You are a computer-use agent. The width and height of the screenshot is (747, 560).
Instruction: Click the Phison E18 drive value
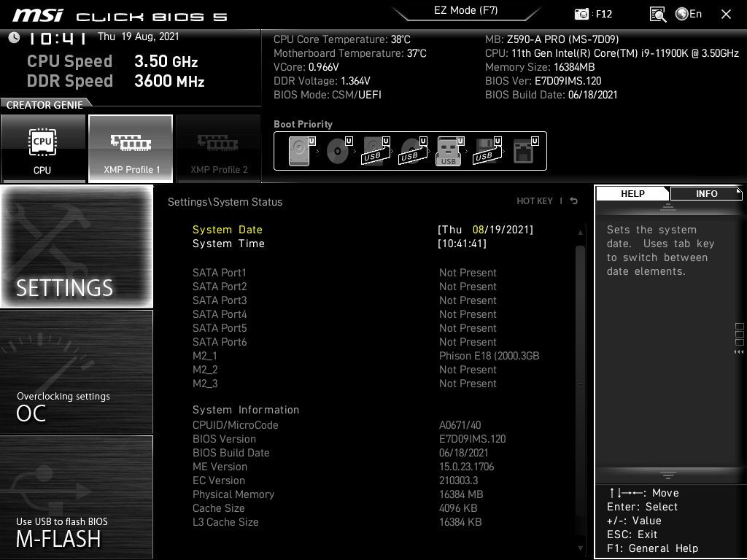click(x=489, y=356)
